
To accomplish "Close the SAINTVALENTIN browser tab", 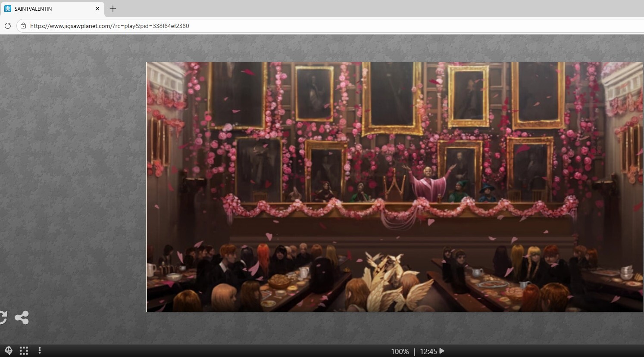I will coord(97,9).
